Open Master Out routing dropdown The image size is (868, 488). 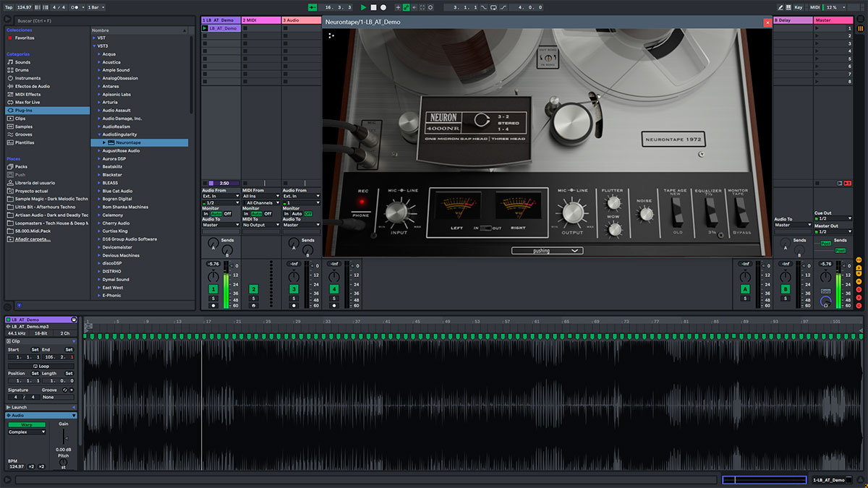click(x=833, y=232)
